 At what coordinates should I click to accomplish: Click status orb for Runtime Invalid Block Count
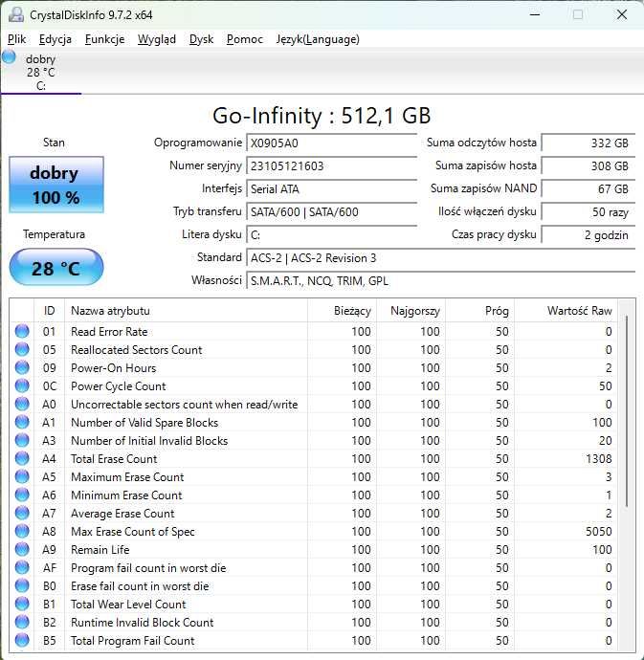[x=22, y=622]
